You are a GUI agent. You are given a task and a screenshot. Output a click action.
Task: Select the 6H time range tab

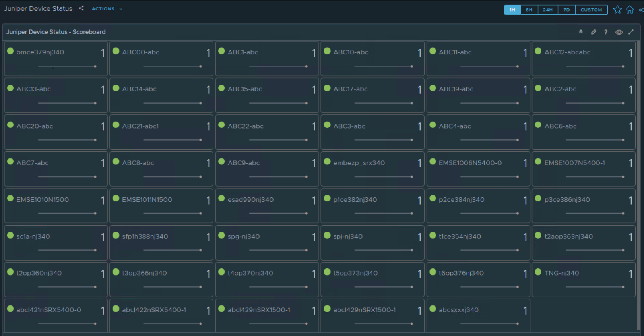(529, 10)
